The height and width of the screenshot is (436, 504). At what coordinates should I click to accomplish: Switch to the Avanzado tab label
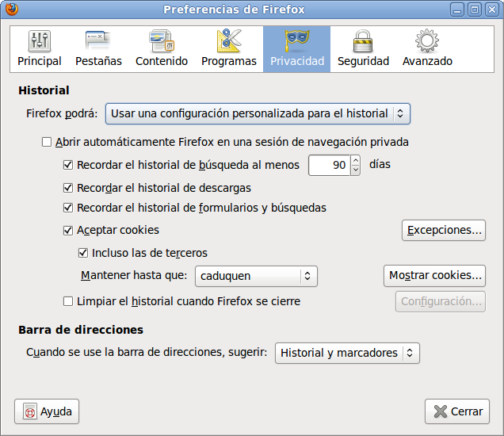(x=427, y=61)
